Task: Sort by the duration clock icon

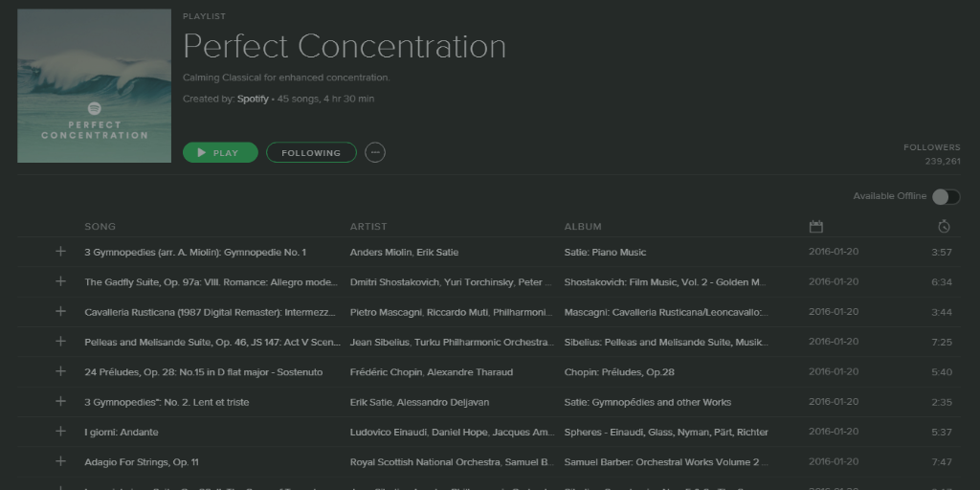Action: click(945, 226)
